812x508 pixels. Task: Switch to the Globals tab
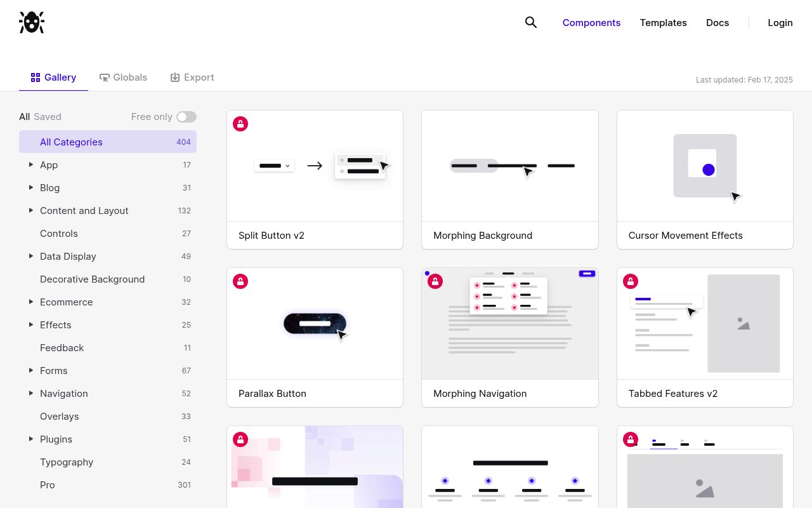(124, 77)
